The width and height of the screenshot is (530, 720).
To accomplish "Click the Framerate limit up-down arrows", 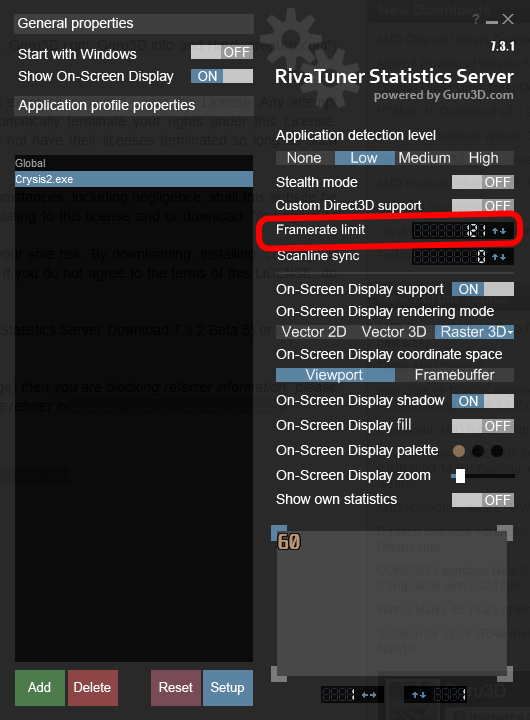I will click(499, 231).
